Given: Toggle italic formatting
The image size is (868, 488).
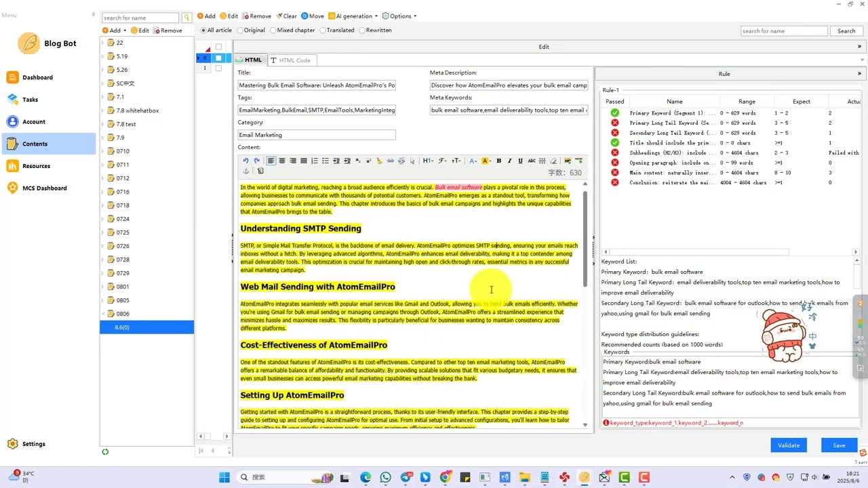Looking at the screenshot, I should (x=509, y=161).
